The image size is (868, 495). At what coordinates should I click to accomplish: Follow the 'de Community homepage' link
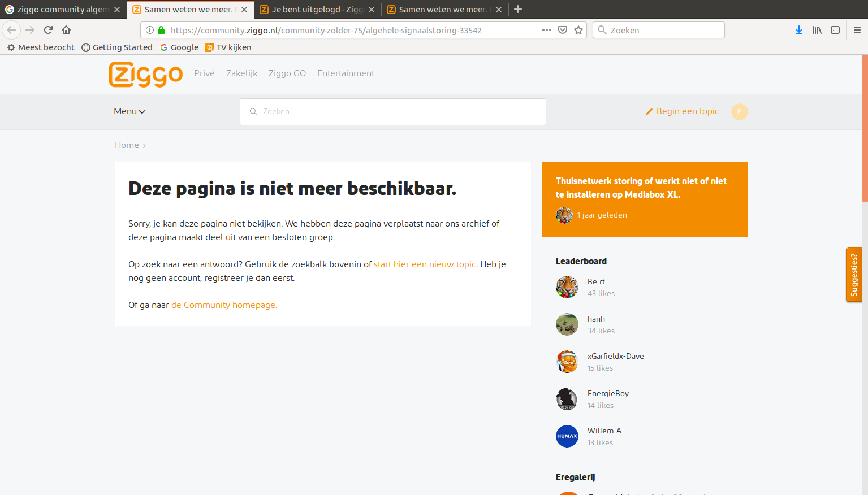pos(224,305)
